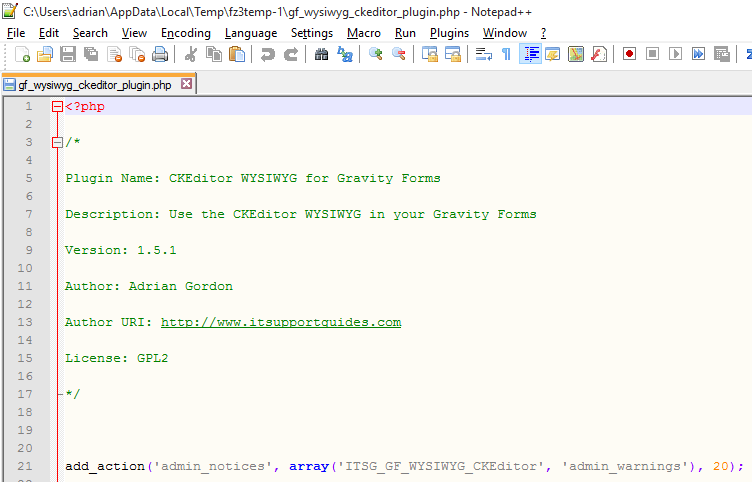Undo the last change with the Undo arrow
Image resolution: width=752 pixels, height=482 pixels.
[267, 54]
